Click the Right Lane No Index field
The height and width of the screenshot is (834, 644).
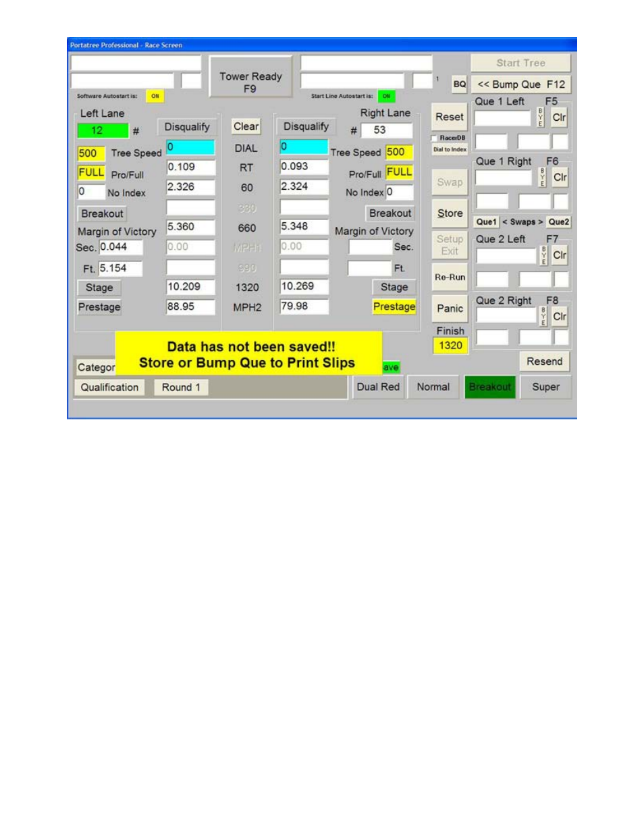pos(399,192)
